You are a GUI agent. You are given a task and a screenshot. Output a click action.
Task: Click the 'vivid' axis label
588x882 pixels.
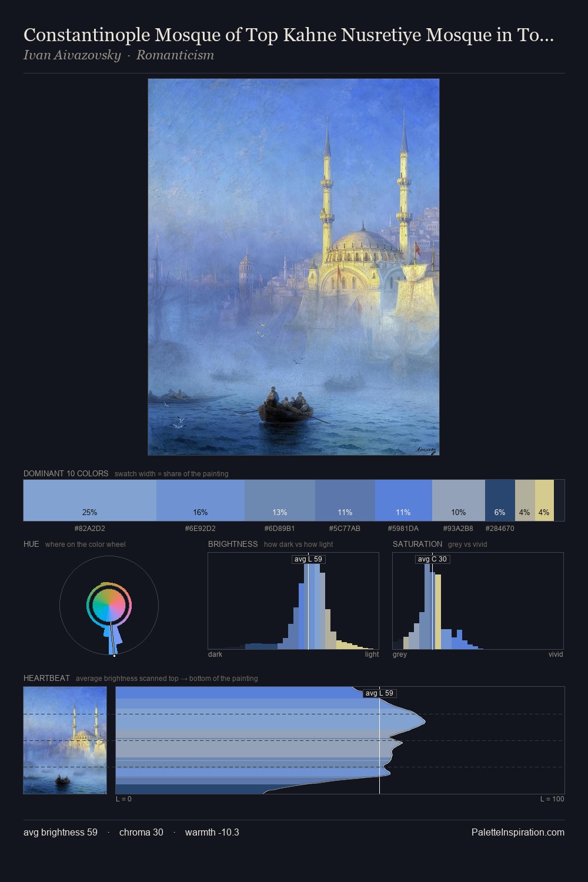tap(556, 654)
